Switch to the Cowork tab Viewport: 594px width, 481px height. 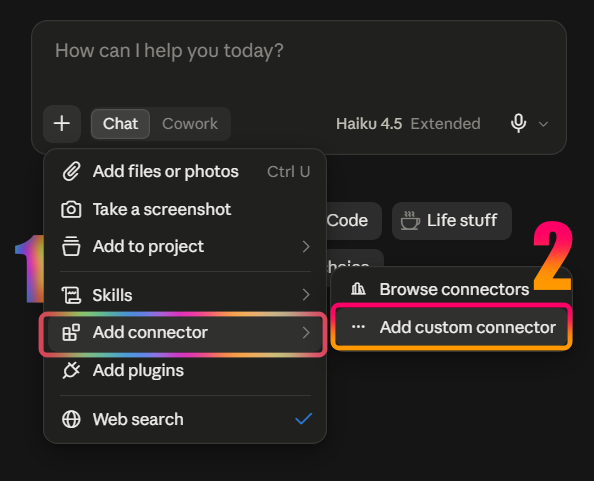pos(190,123)
